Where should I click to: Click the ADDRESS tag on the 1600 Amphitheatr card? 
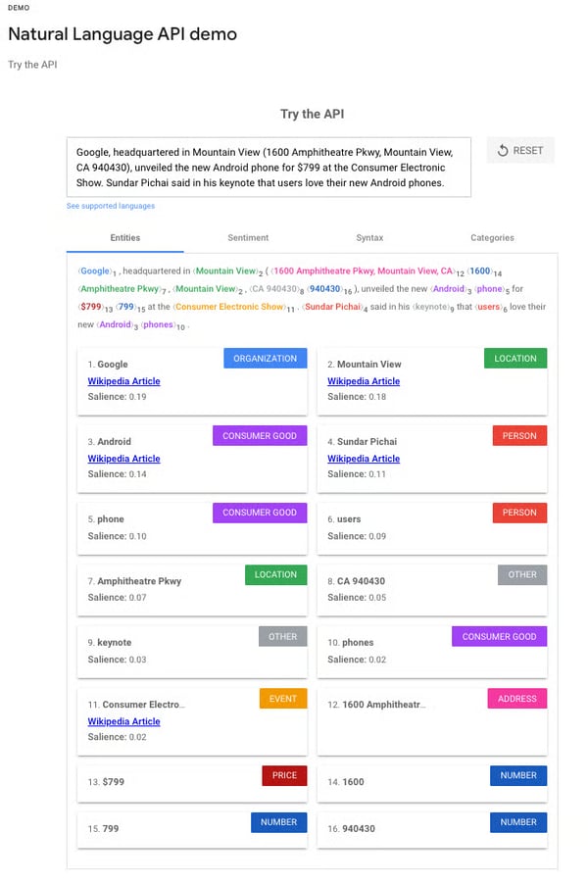(517, 699)
